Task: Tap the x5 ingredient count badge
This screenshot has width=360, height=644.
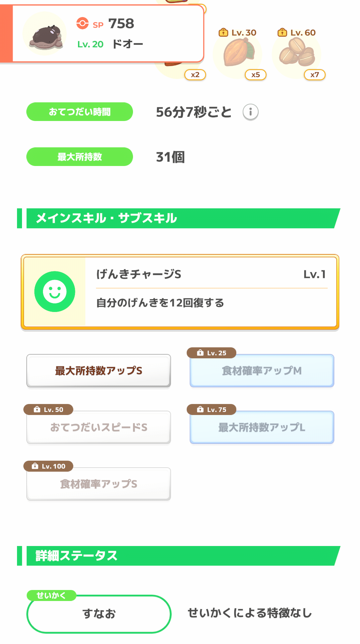Action: pos(255,75)
